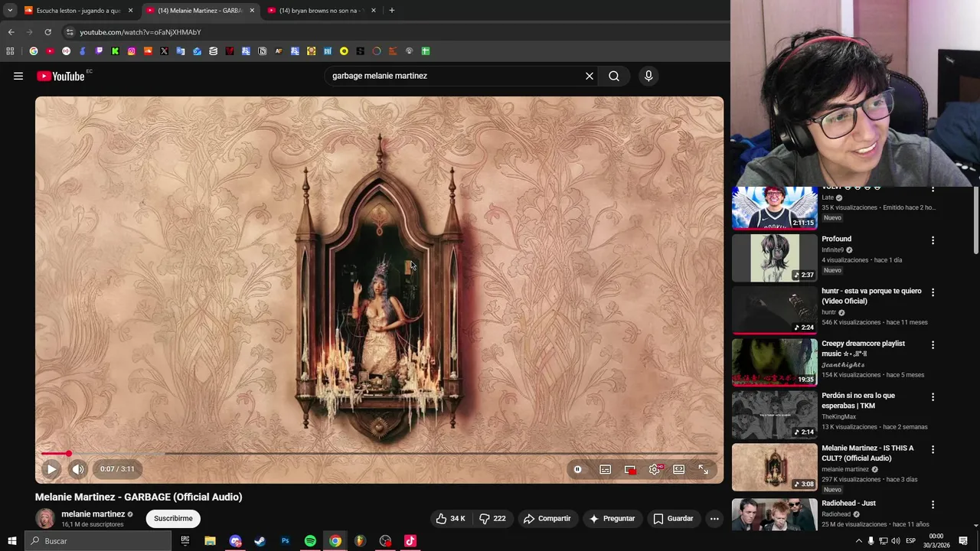Clear the search box text
The width and height of the screenshot is (980, 551).
(x=590, y=76)
